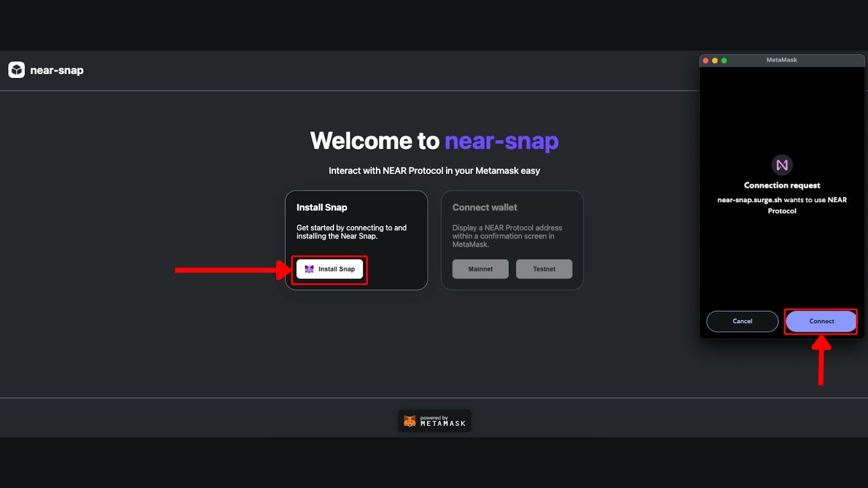Click 'near-snap.surge.sh wants to use NEAR Protocol' text

tap(782, 206)
